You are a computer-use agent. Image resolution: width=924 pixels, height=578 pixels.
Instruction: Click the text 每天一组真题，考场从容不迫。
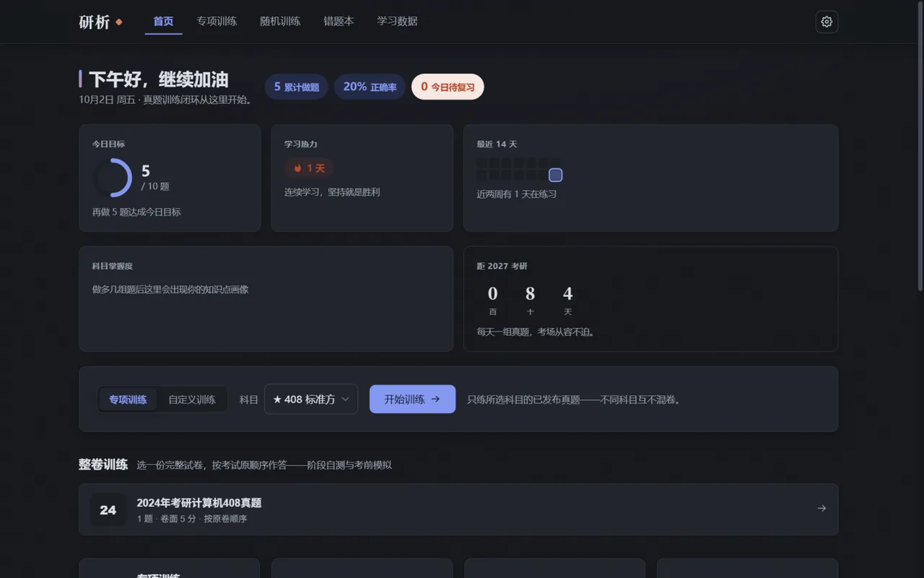[537, 332]
